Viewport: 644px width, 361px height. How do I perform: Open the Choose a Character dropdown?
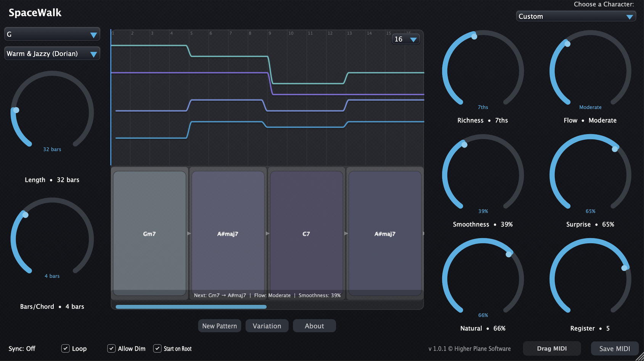tap(576, 16)
